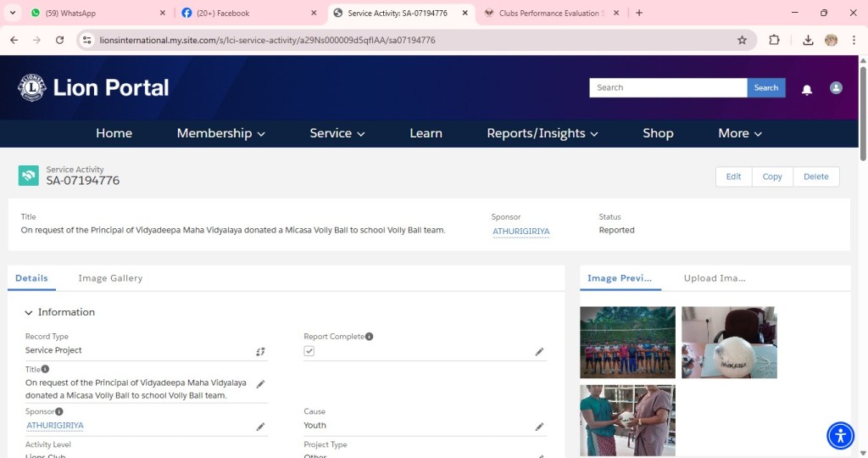Show info tooltip for Report Complete

pyautogui.click(x=370, y=336)
